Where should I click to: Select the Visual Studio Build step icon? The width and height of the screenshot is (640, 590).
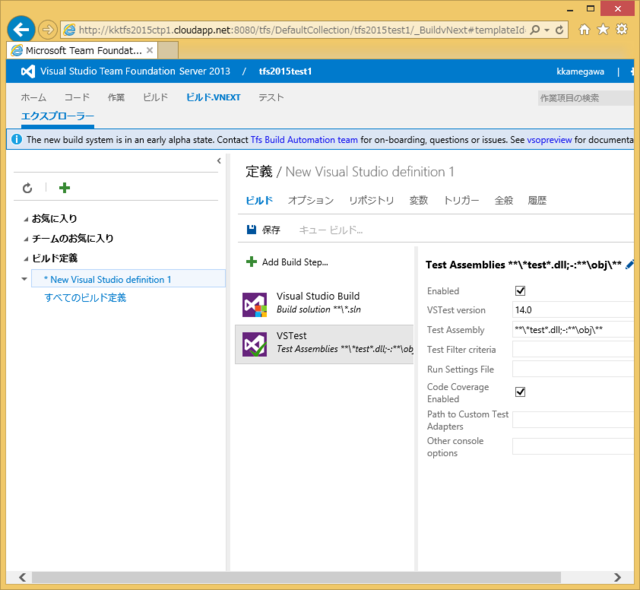255,304
